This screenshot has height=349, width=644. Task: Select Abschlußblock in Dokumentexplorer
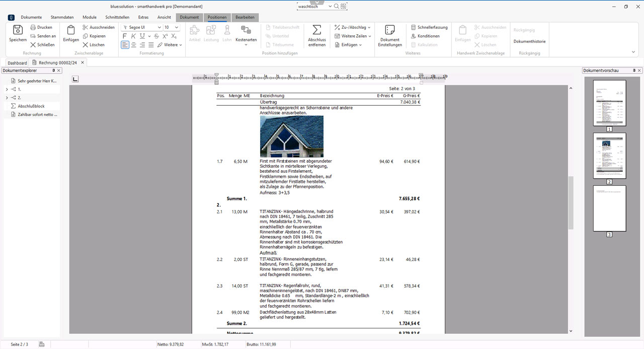(x=31, y=106)
